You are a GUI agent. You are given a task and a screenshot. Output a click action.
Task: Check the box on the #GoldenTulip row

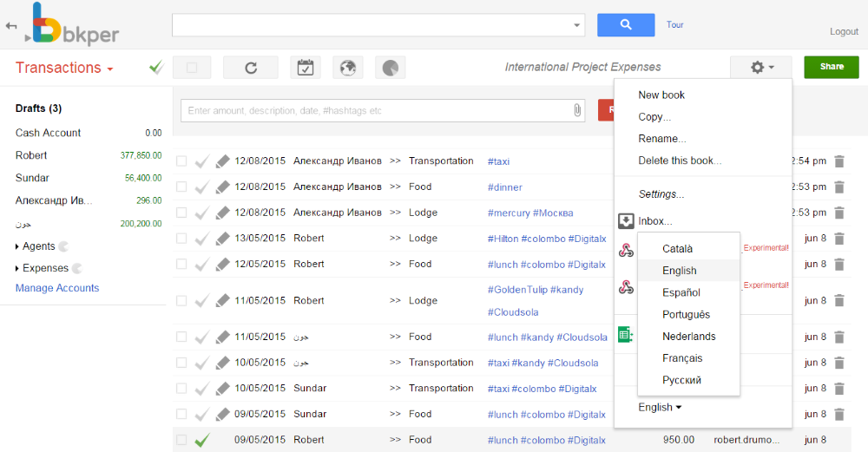[x=181, y=300]
